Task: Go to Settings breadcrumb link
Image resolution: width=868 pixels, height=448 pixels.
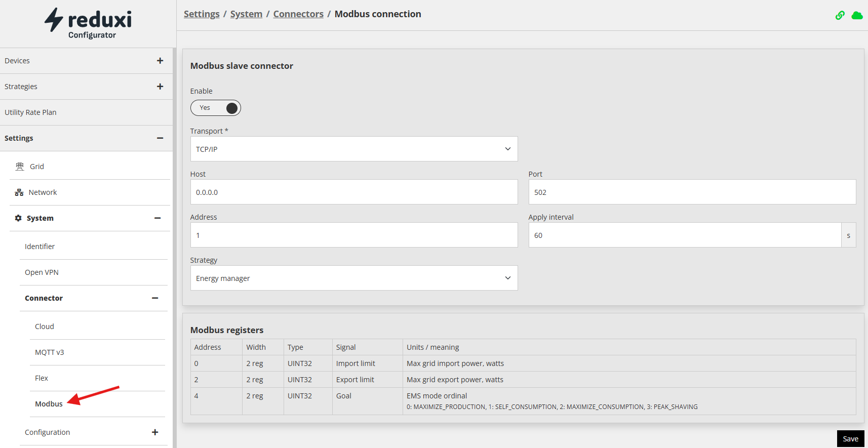Action: [x=202, y=14]
